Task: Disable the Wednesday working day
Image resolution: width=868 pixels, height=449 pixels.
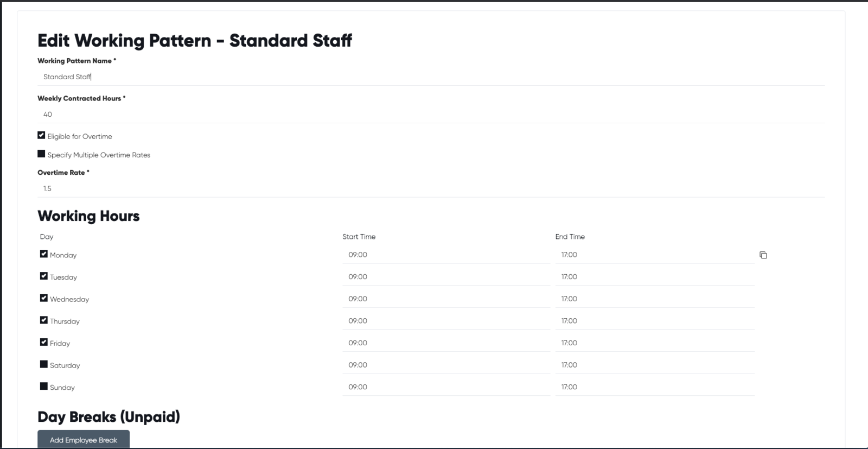Action: click(44, 298)
